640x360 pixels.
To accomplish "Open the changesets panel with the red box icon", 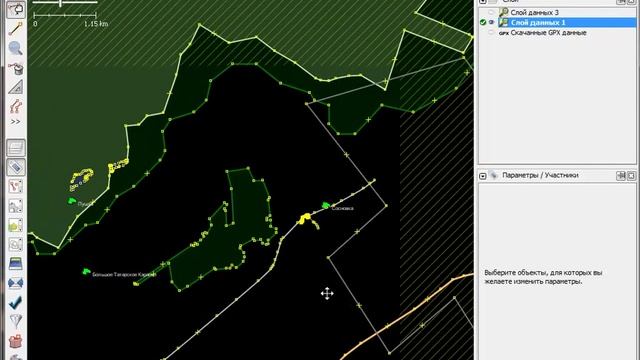I will pyautogui.click(x=16, y=341).
